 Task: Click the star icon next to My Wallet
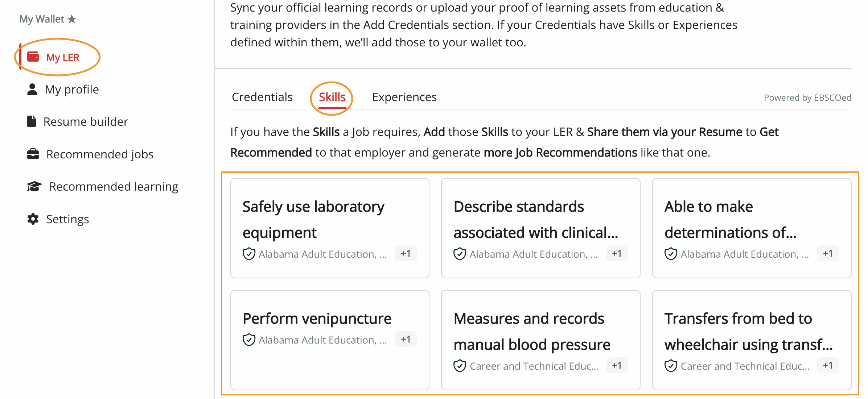point(72,19)
